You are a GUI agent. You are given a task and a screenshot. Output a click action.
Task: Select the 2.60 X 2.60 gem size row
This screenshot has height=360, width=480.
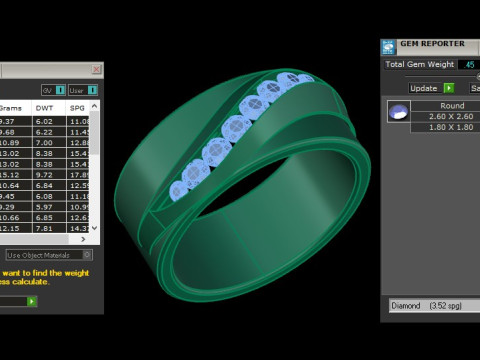click(x=445, y=116)
